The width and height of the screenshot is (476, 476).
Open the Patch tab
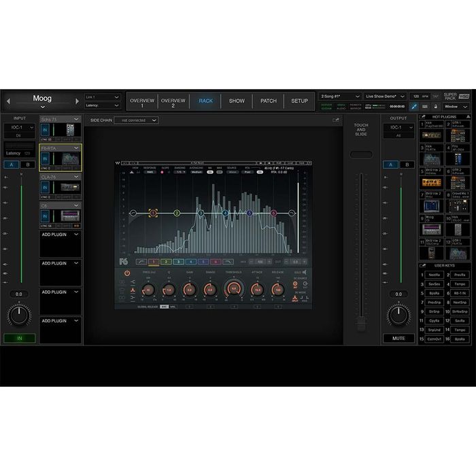tap(269, 101)
